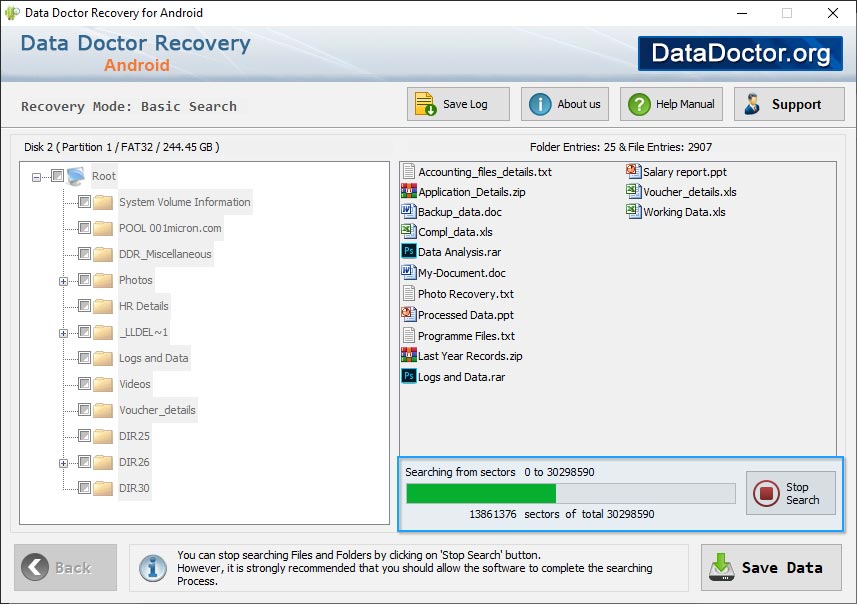Viewport: 857px width, 604px height.
Task: Click the red Stop Search icon
Action: click(x=766, y=493)
